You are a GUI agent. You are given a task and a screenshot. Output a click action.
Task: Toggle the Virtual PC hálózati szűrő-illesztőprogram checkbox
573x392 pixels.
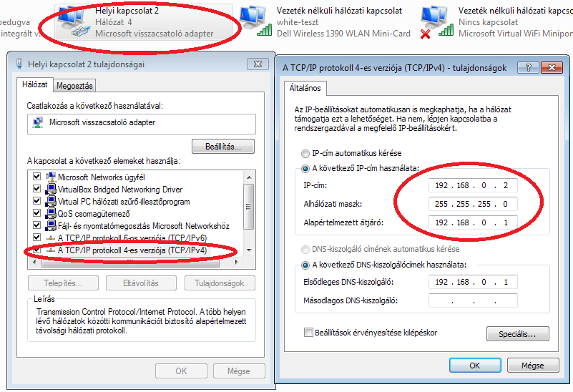(x=36, y=200)
